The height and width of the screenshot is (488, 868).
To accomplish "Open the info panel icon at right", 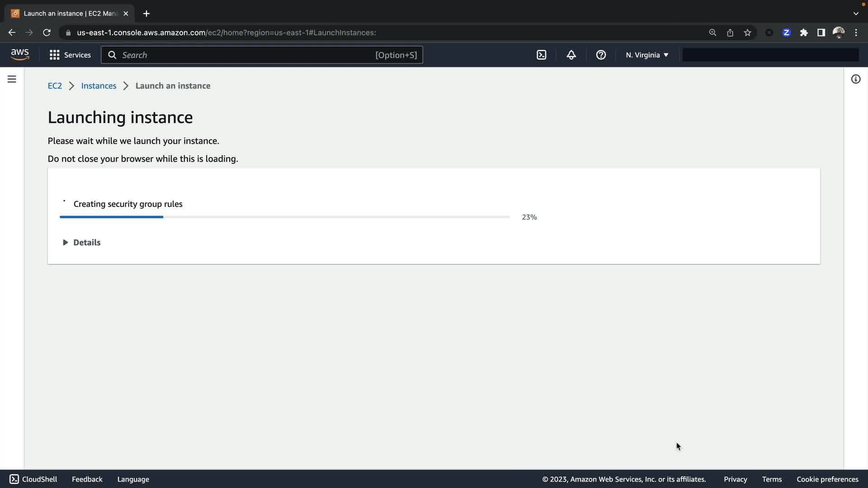I will pos(855,80).
